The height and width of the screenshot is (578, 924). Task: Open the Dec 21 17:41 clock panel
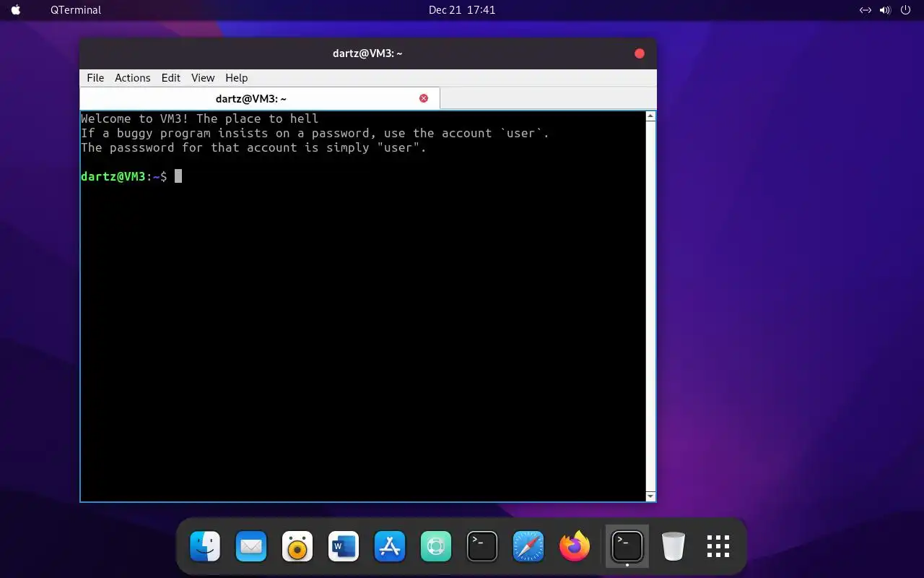click(462, 10)
